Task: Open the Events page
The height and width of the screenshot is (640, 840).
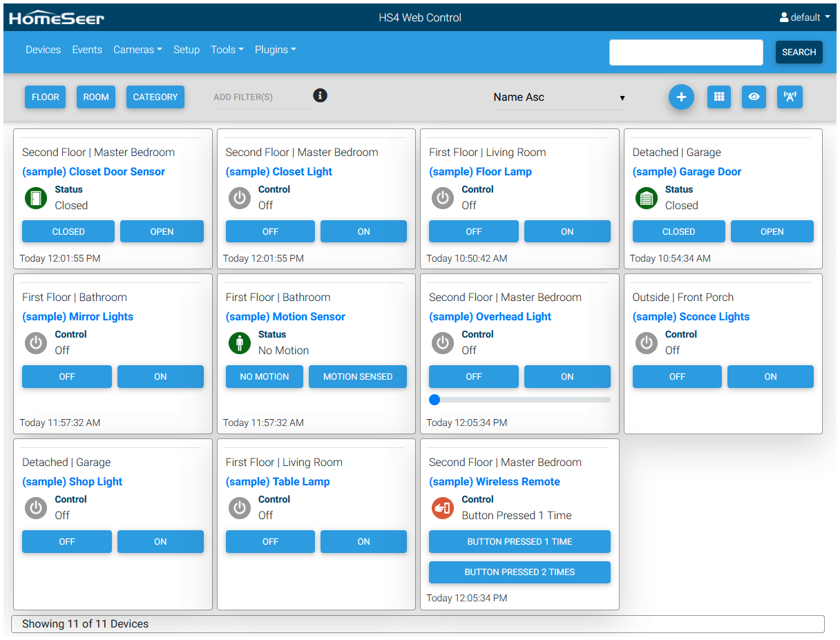Action: click(x=87, y=50)
